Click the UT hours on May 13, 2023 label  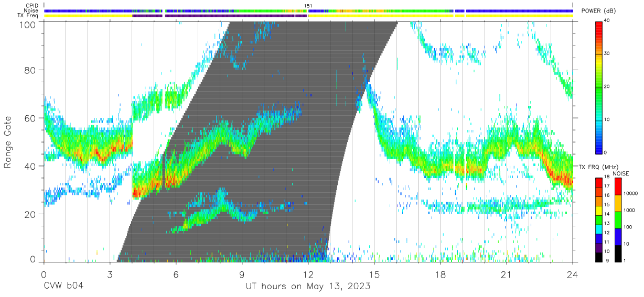[x=308, y=287]
